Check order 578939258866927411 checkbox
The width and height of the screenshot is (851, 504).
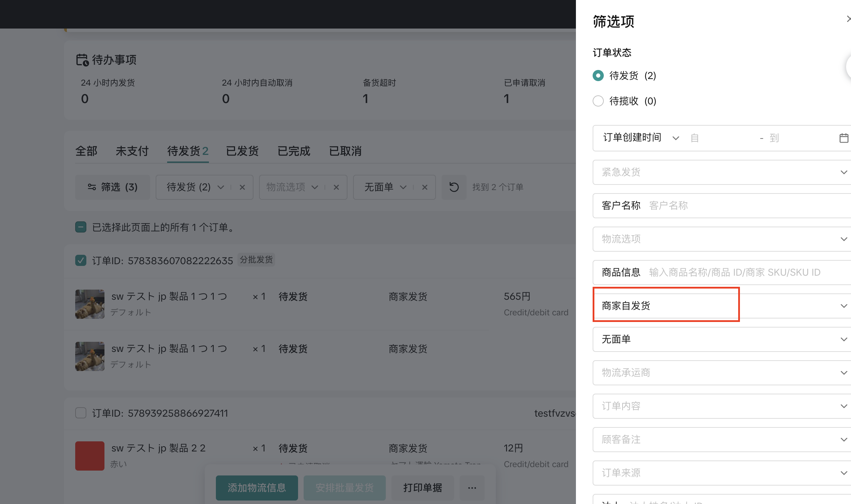pyautogui.click(x=81, y=413)
